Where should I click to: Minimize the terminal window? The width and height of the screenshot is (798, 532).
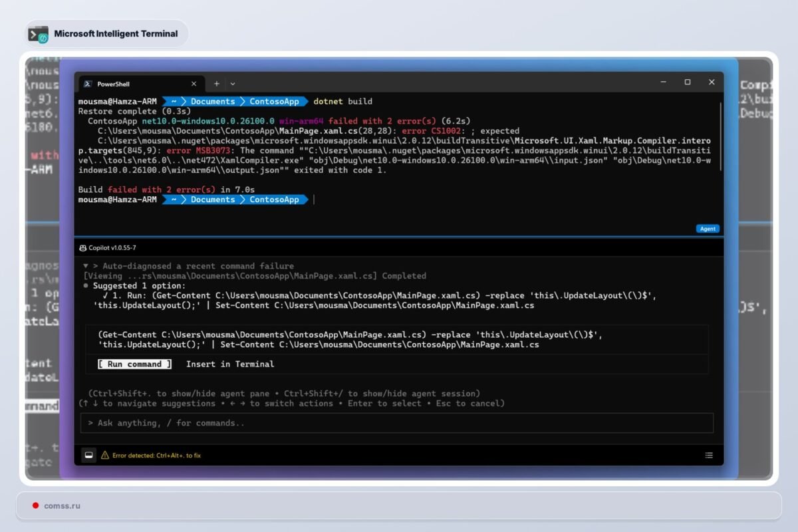click(x=663, y=82)
